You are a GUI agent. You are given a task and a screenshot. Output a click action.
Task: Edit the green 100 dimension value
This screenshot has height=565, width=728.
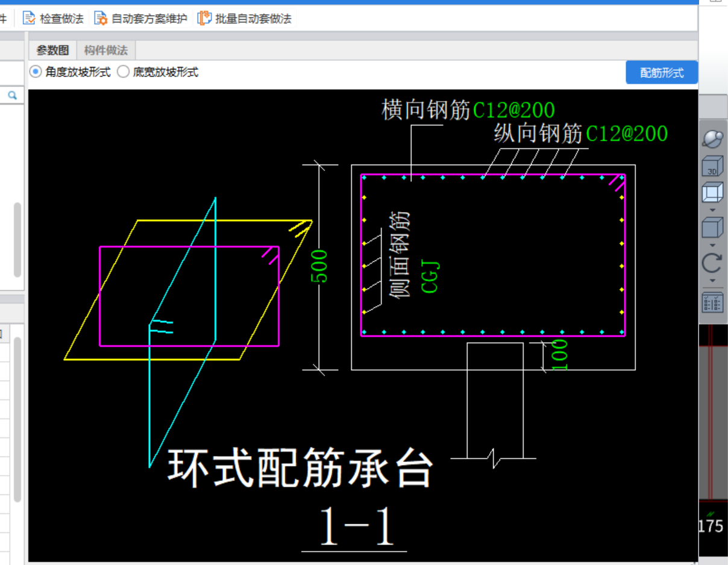tap(559, 355)
